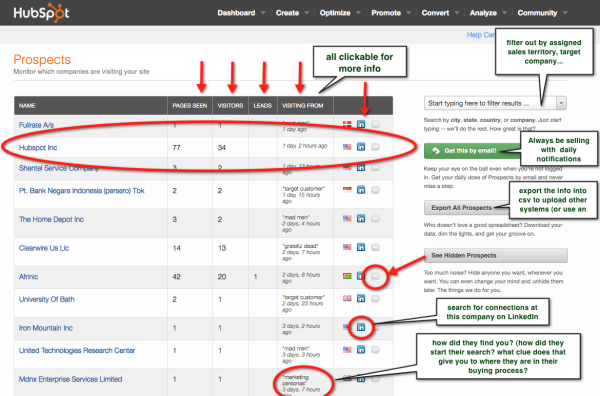Click Export All Prospects button
This screenshot has width=600, height=396.
tap(467, 208)
